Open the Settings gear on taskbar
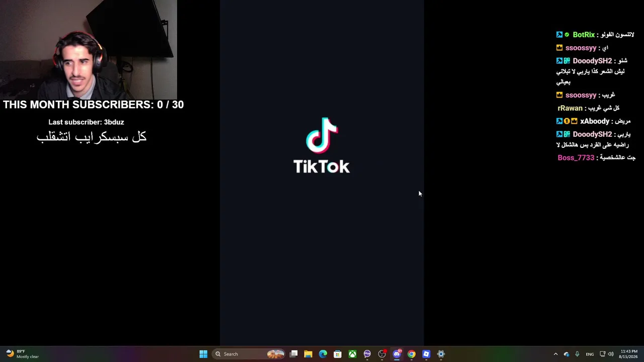Viewport: 644px width, 362px height. tap(441, 354)
